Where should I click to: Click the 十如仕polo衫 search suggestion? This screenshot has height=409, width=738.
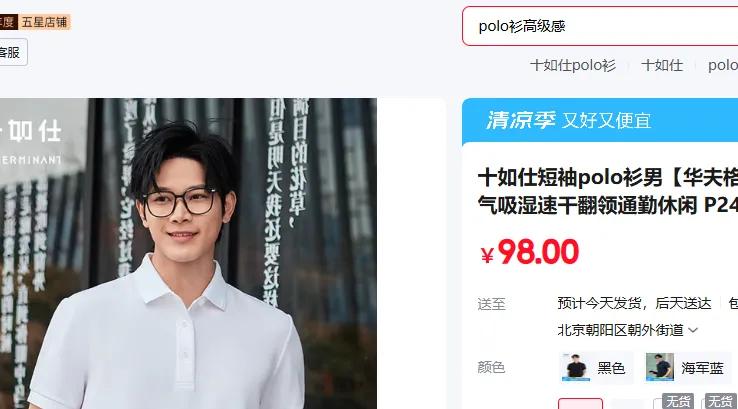pyautogui.click(x=573, y=65)
